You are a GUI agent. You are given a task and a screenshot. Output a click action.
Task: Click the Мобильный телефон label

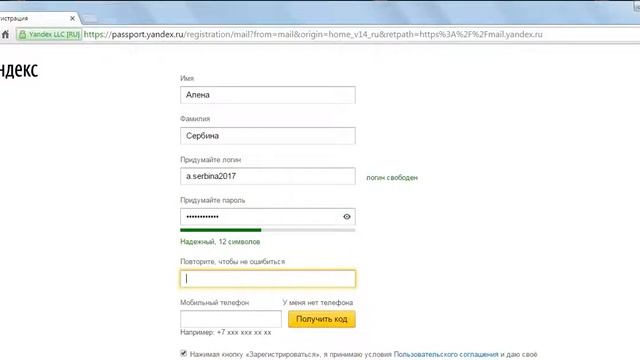[x=214, y=302]
